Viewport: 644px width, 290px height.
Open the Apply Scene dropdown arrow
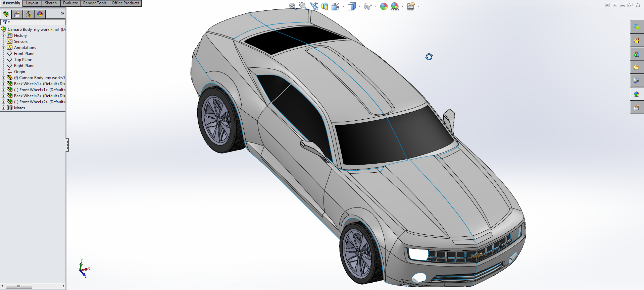[x=402, y=6]
